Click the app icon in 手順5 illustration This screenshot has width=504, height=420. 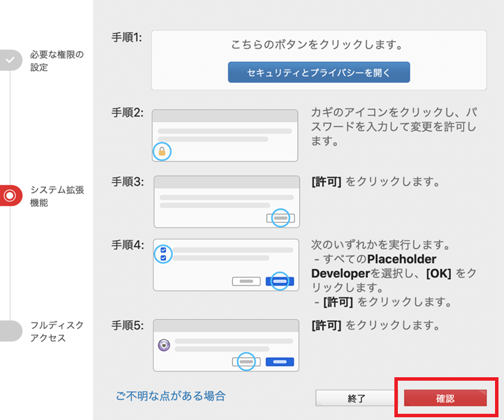click(164, 346)
